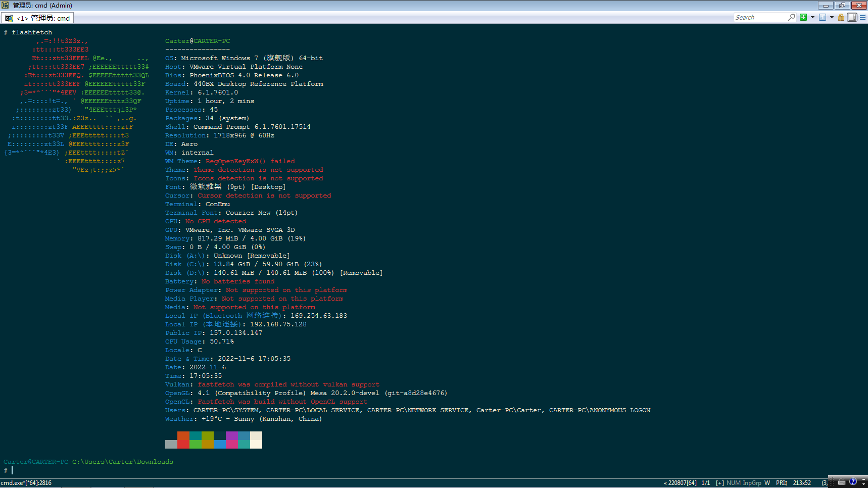Click the prompt path 'C:\Users\Carter\Downloads'
The height and width of the screenshot is (488, 868).
[x=123, y=462]
